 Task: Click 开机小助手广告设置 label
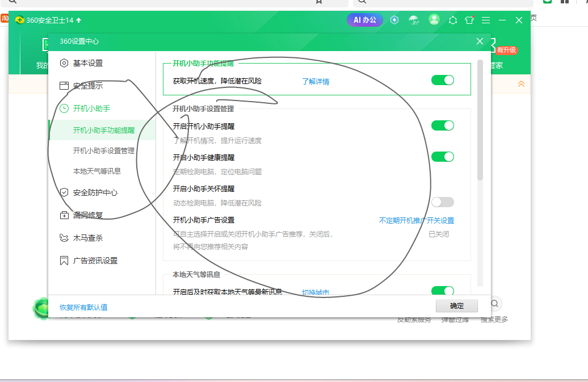[204, 220]
